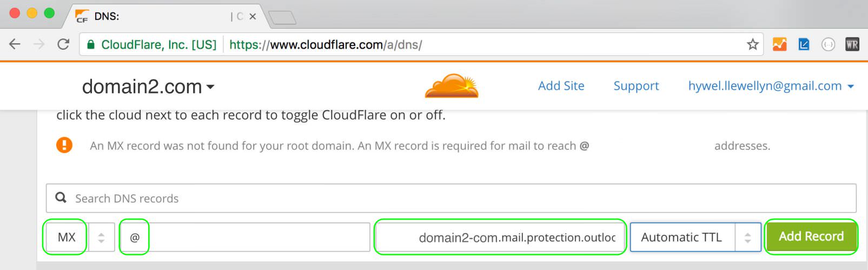Open the WR extension icon
This screenshot has height=270, width=868.
click(x=852, y=44)
